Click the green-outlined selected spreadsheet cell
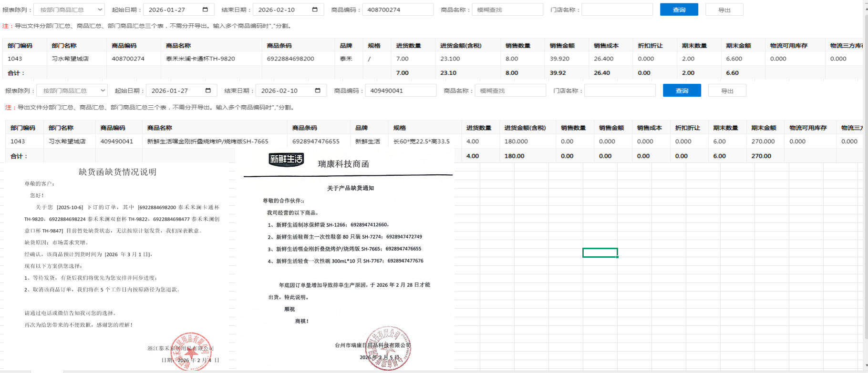868x373 pixels. (600, 252)
